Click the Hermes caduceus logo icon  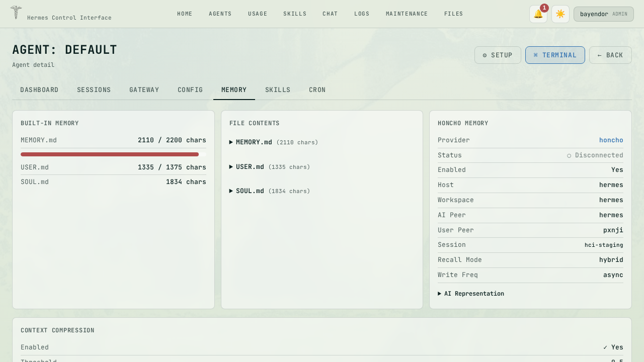16,13
